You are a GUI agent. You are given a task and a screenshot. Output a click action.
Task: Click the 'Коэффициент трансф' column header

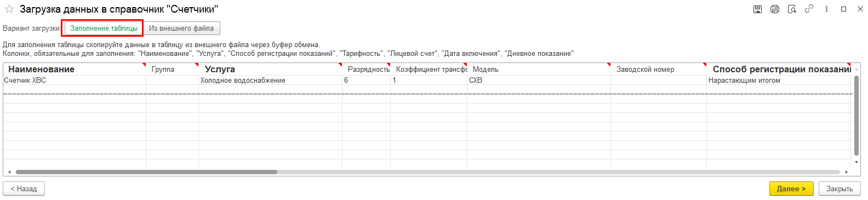(x=429, y=69)
